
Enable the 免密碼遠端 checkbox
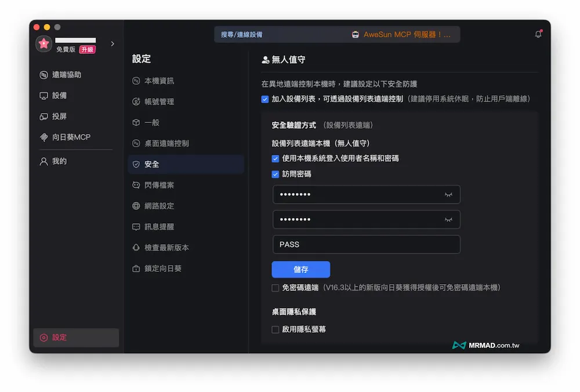click(x=275, y=288)
